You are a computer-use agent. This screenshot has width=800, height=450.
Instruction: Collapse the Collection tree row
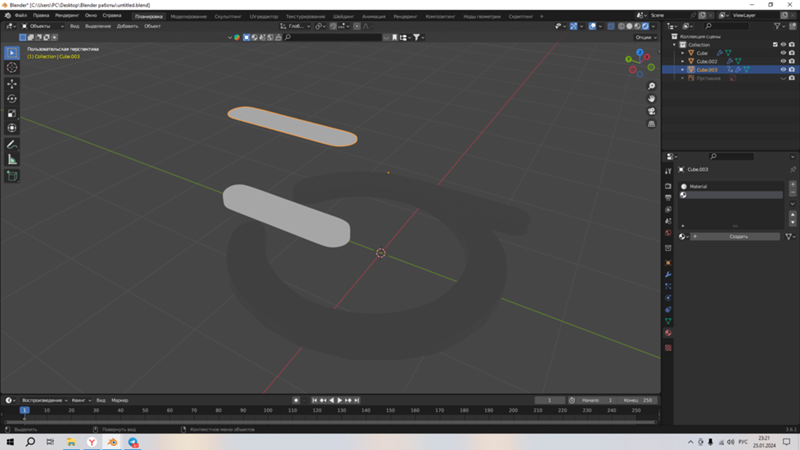[x=674, y=45]
